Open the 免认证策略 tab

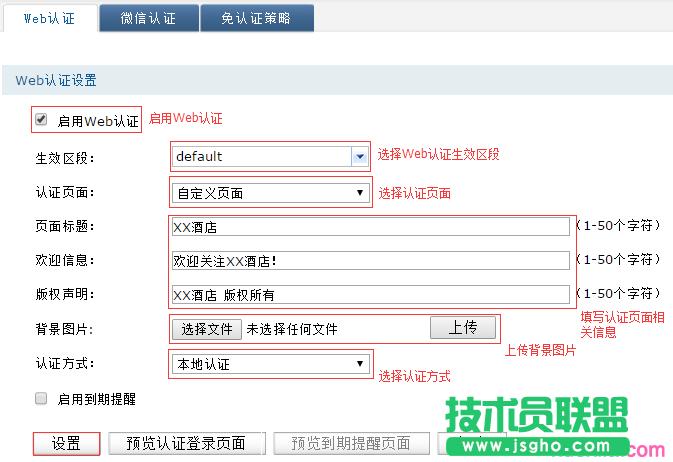coord(257,19)
